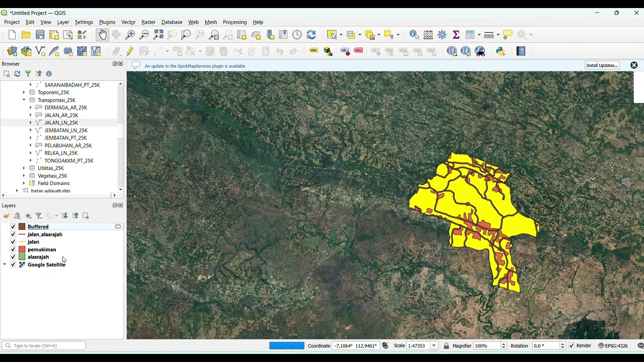
Task: Click the brown Buffered layer color swatch
Action: [x=22, y=227]
